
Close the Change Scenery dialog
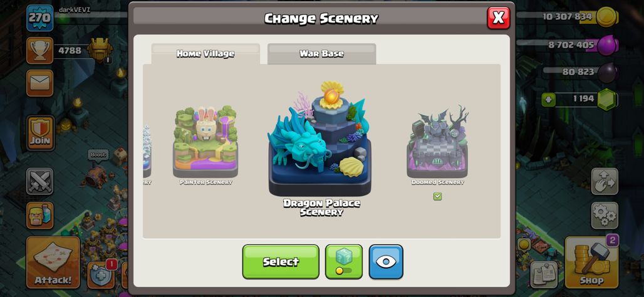[498, 18]
